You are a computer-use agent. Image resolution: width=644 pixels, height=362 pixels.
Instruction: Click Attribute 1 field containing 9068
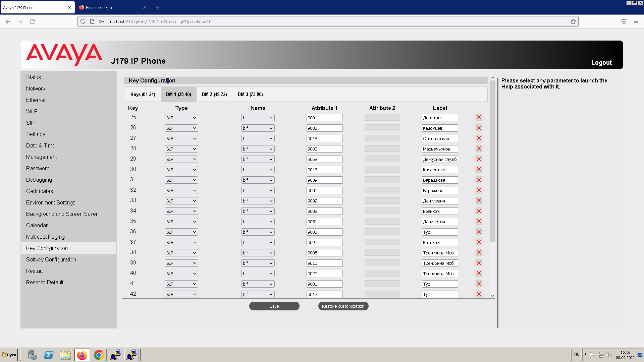tap(324, 159)
